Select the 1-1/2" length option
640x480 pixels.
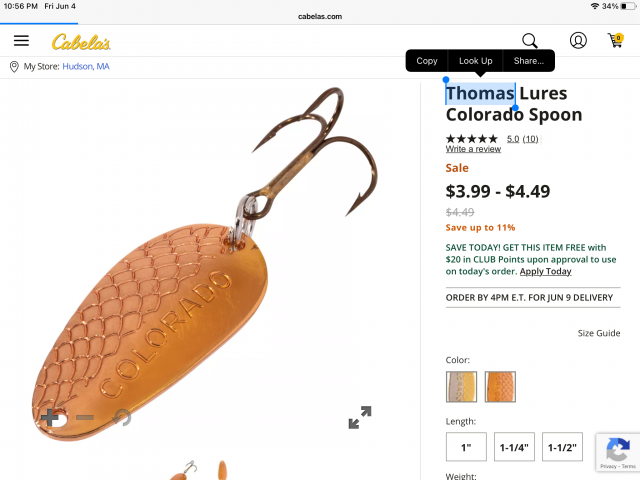point(562,447)
